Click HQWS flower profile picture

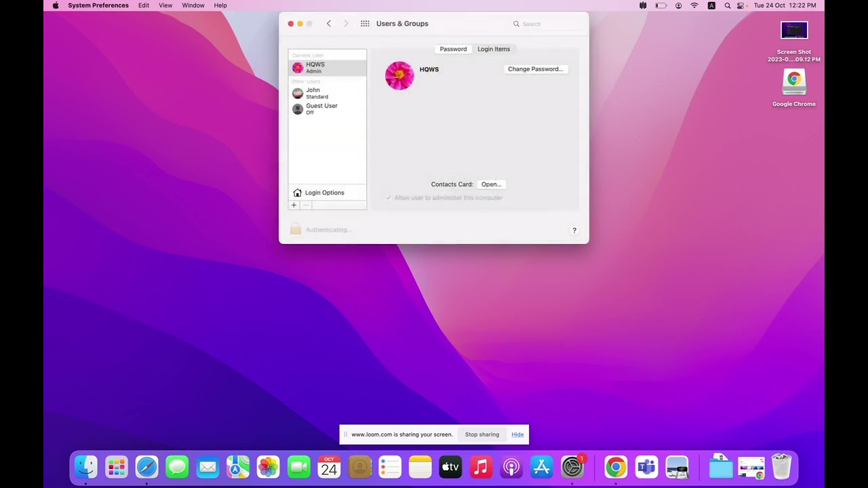tap(399, 75)
